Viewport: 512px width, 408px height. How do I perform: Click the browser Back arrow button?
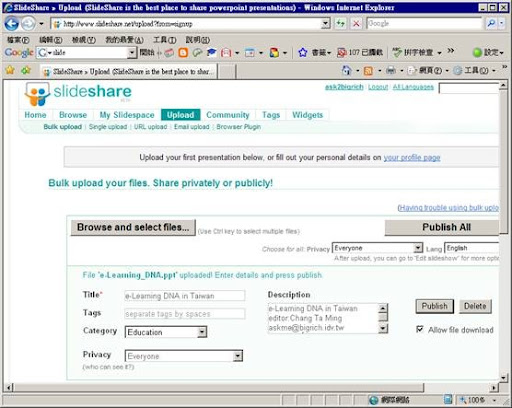(x=12, y=24)
